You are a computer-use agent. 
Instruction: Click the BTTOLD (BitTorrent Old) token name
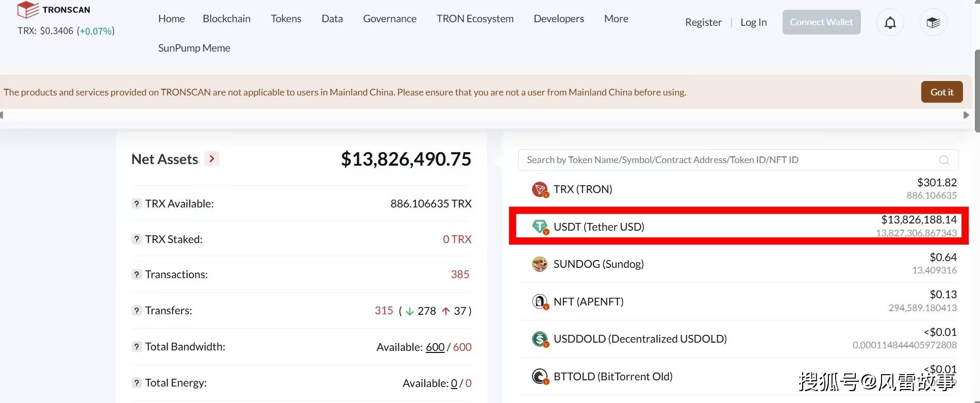(x=613, y=377)
